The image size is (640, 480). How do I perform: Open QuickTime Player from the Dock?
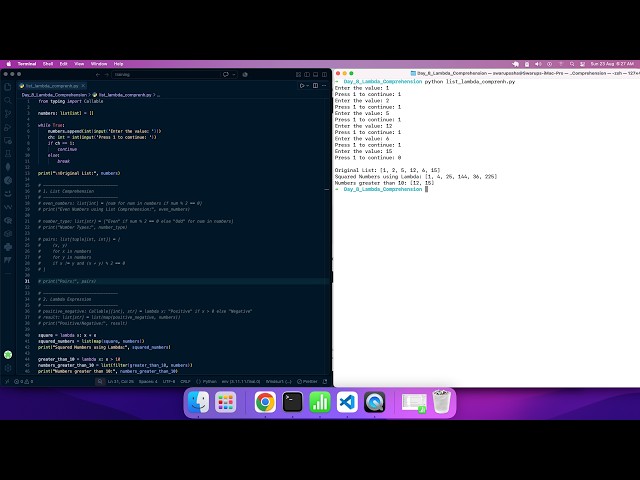coord(374,402)
